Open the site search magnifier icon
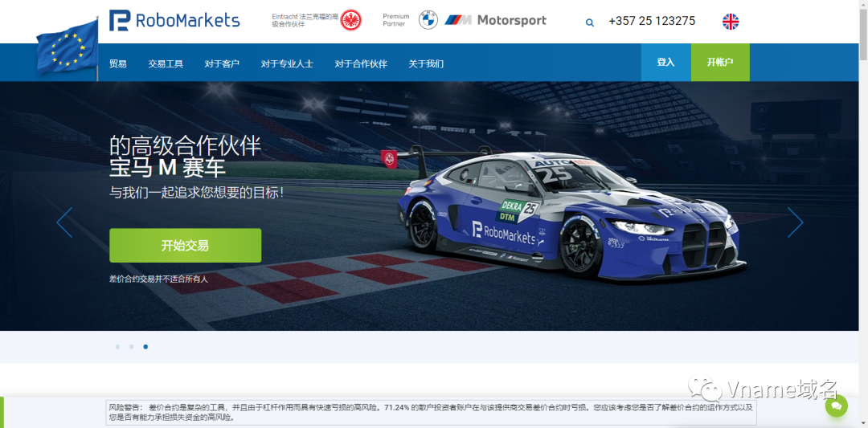Image resolution: width=868 pixels, height=428 pixels. coord(590,22)
